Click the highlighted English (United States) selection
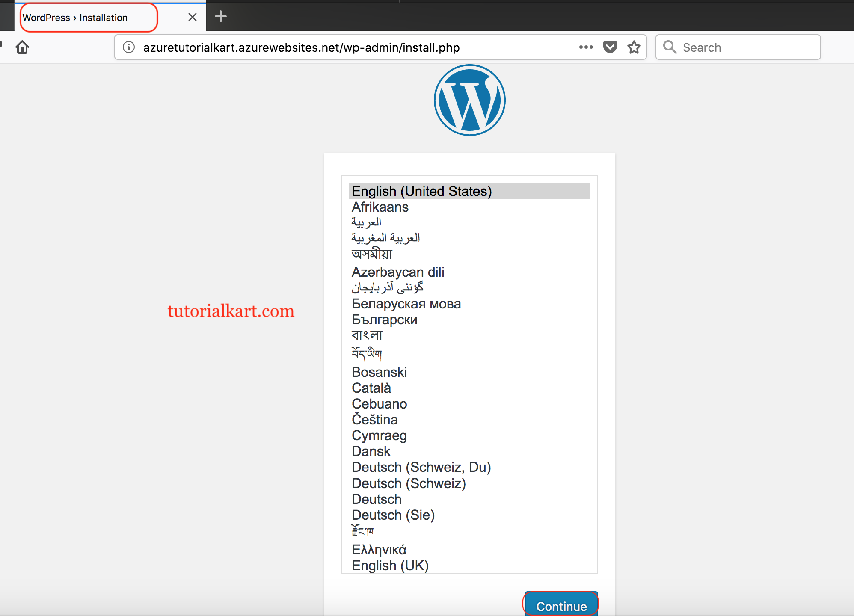The image size is (854, 616). [422, 191]
